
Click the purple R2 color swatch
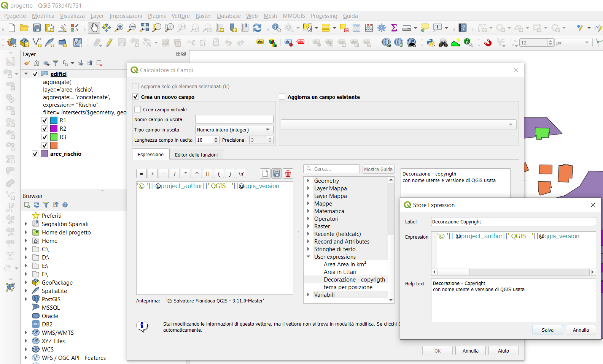(54, 129)
